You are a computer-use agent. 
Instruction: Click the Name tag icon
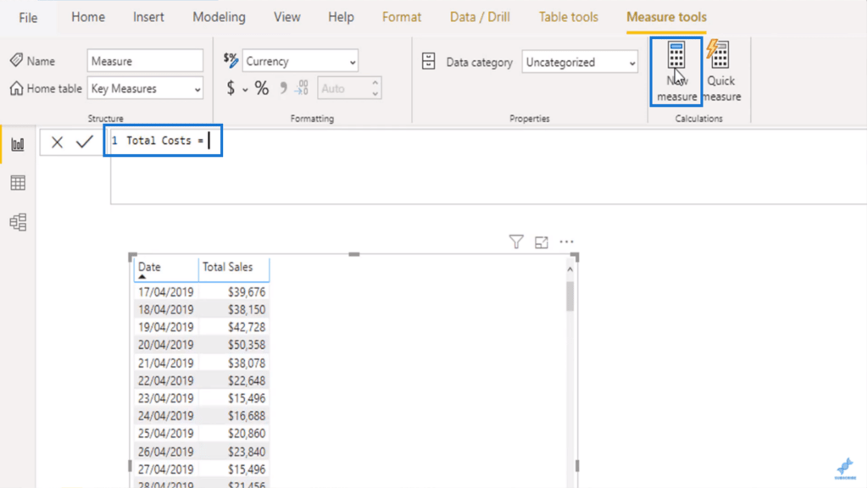pyautogui.click(x=17, y=60)
